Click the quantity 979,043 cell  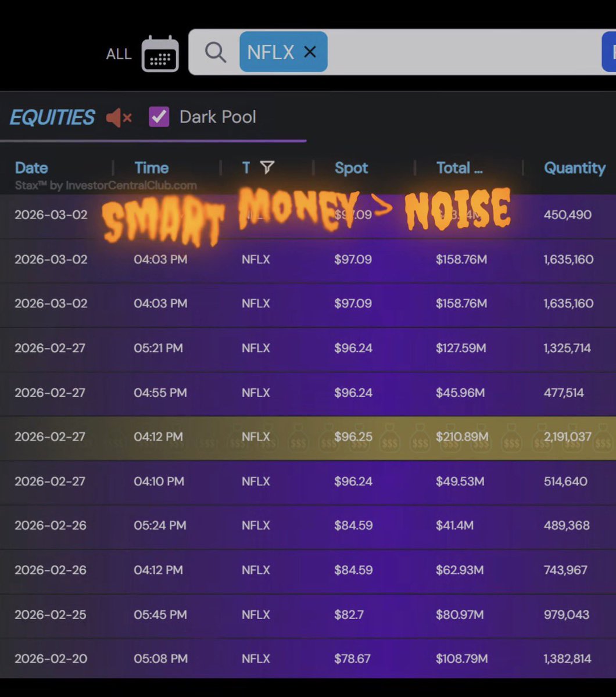coord(567,614)
